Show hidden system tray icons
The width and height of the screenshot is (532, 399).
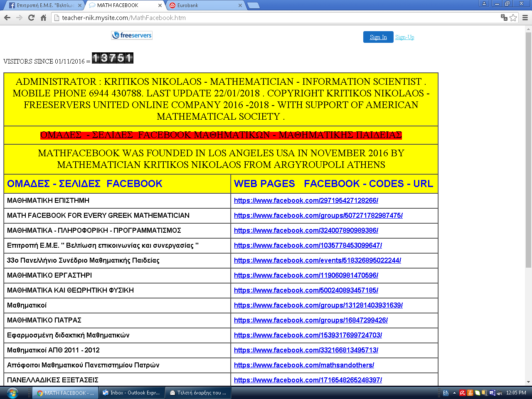[x=454, y=393]
